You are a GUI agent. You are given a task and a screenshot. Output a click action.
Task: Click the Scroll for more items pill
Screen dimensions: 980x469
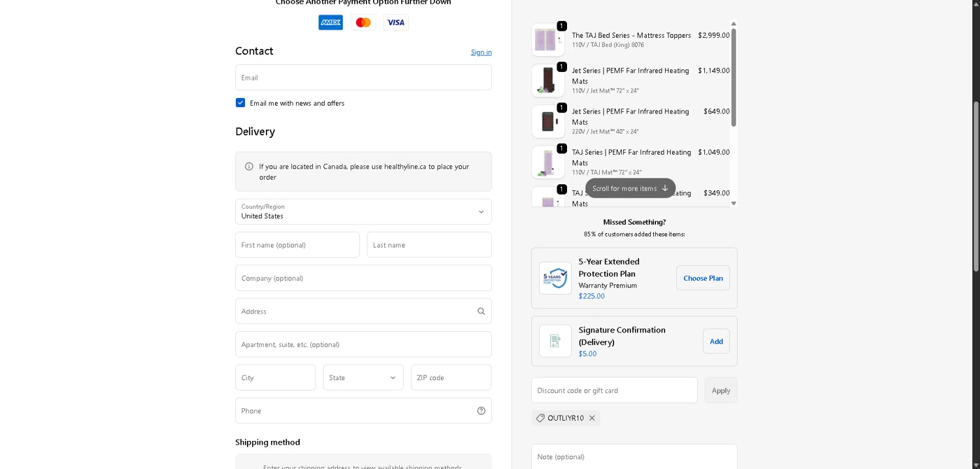(630, 188)
